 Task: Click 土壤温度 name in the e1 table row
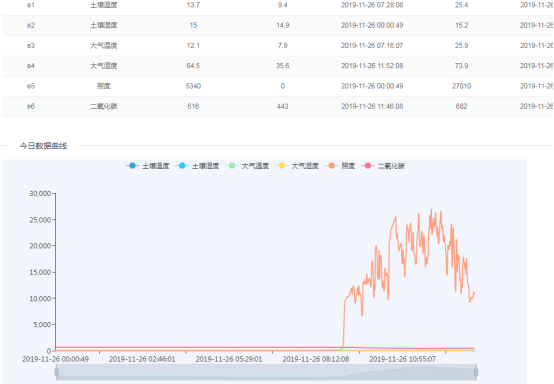104,5
